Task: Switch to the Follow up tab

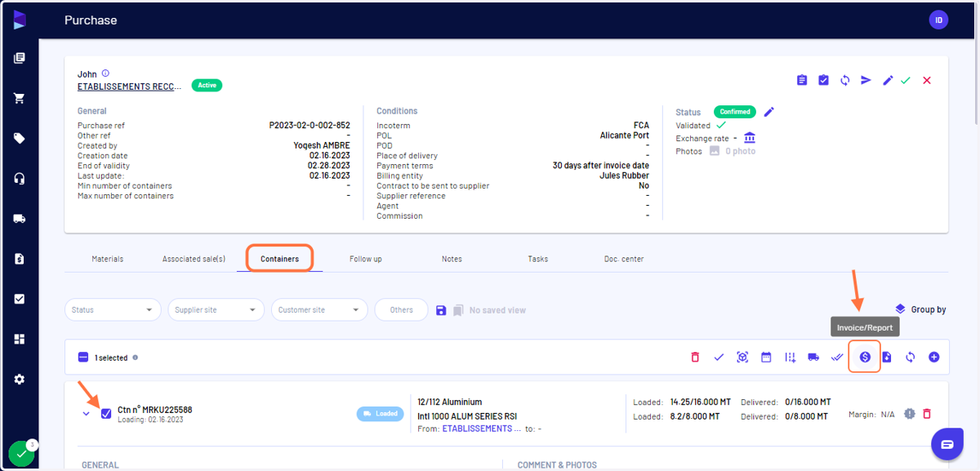Action: point(366,259)
